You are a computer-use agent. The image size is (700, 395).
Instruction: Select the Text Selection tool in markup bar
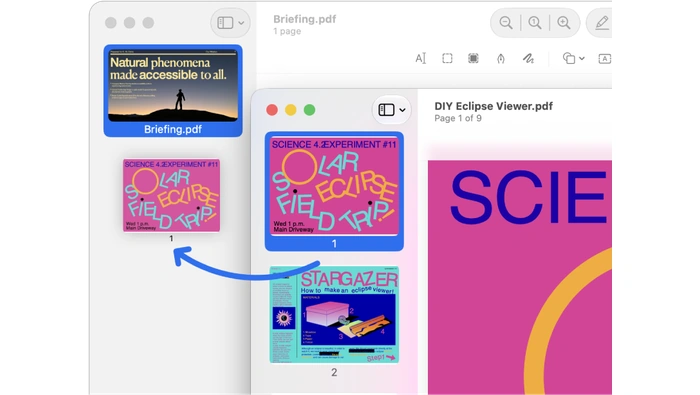click(421, 58)
